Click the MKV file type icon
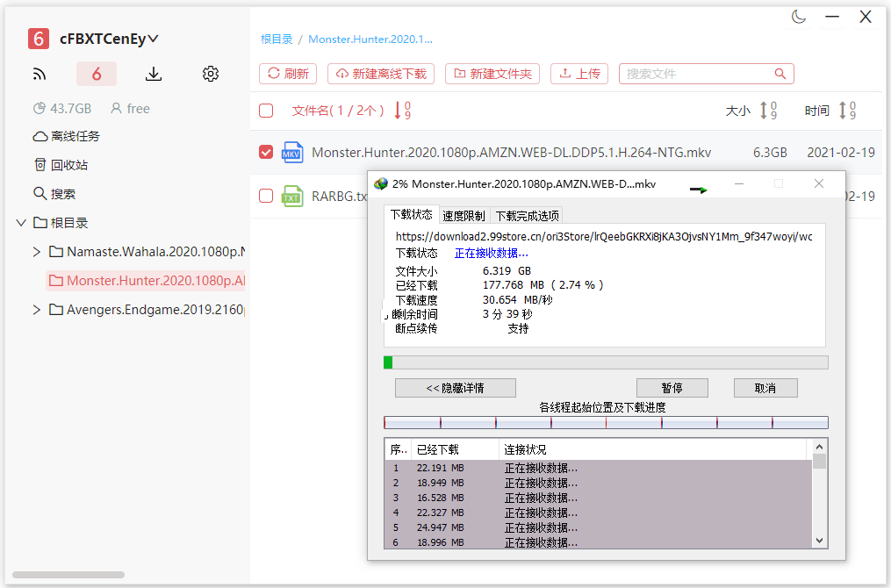This screenshot has height=588, width=891. coord(292,152)
